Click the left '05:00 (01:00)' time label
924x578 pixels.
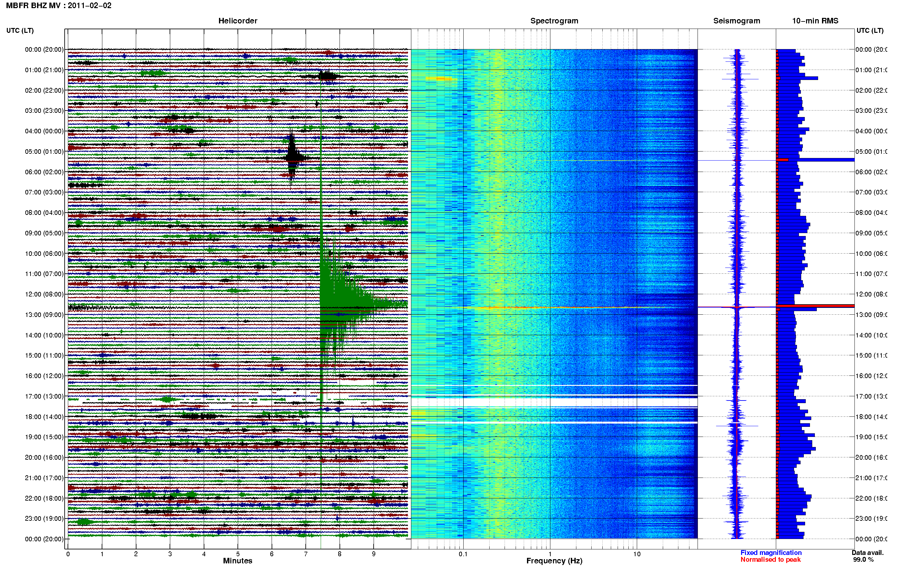[x=44, y=151]
